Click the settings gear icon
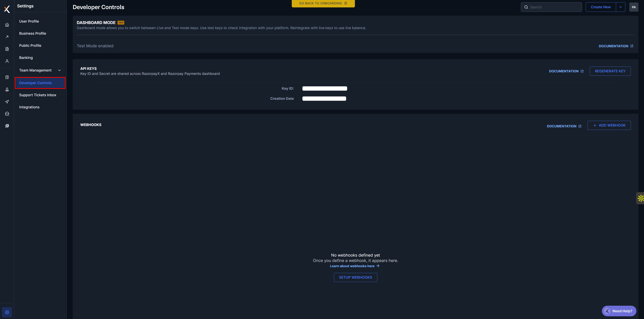 pos(7,312)
